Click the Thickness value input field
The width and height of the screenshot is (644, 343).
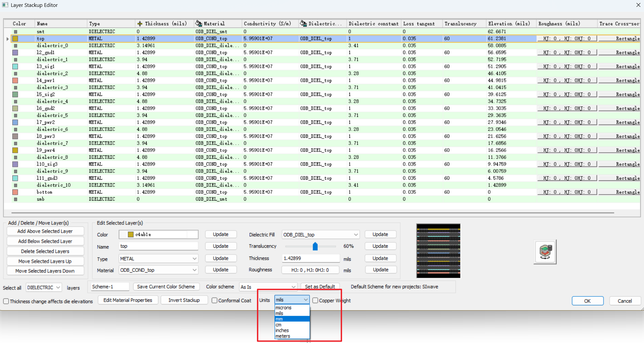click(x=311, y=258)
